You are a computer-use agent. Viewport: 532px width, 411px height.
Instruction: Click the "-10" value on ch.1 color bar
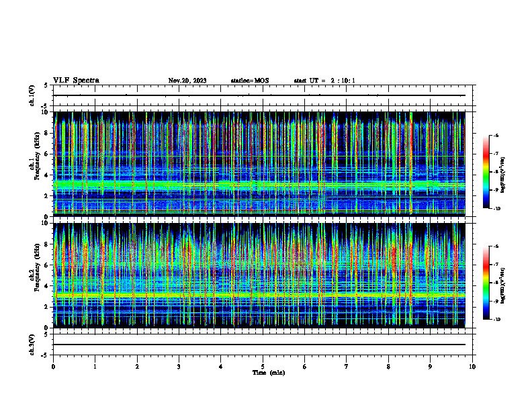click(x=497, y=209)
